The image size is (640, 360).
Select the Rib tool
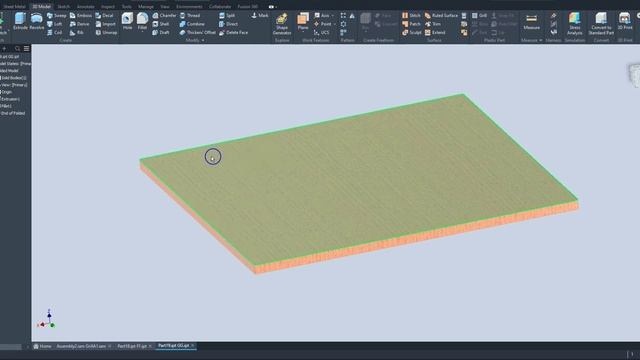tap(77, 32)
